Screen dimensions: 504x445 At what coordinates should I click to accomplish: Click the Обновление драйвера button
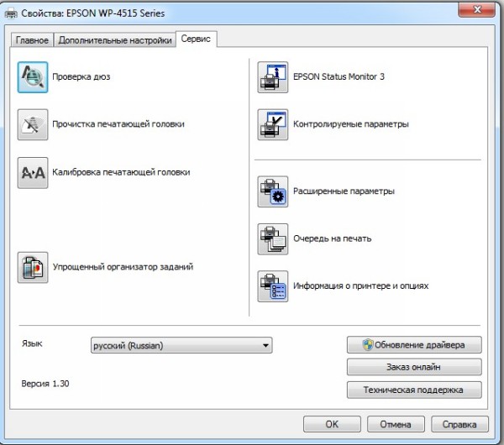[x=414, y=345]
